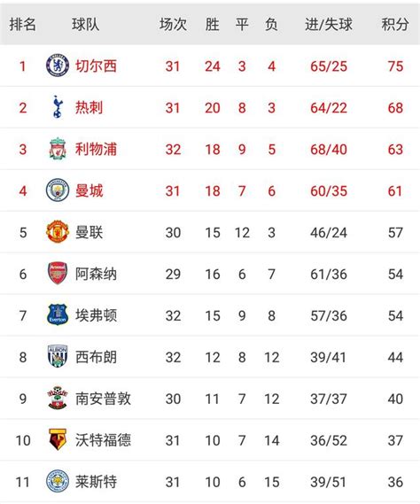420x504 pixels.
Task: Open team name 阿森纳
Action: (x=96, y=274)
